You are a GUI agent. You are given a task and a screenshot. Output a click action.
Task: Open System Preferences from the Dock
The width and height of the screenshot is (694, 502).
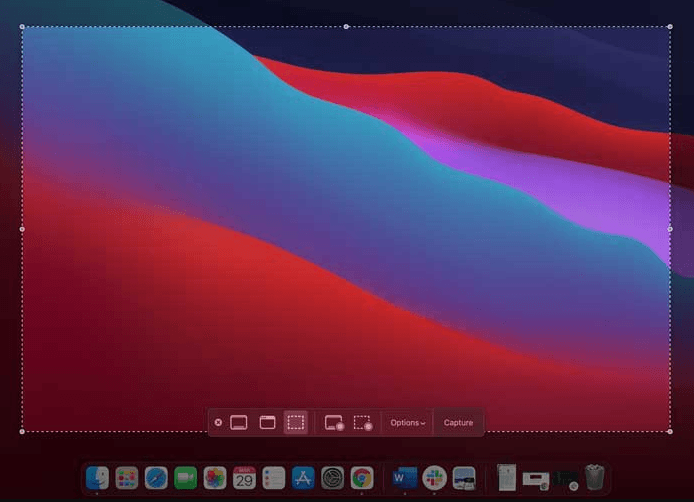coord(332,478)
